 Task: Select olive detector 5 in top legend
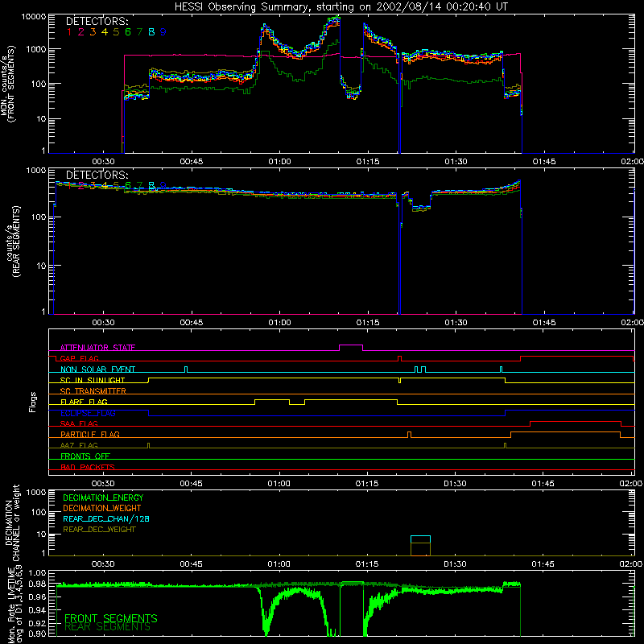pos(116,32)
